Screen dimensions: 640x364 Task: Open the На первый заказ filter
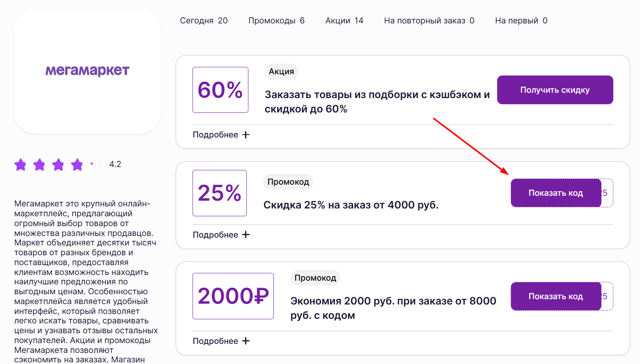pyautogui.click(x=521, y=20)
